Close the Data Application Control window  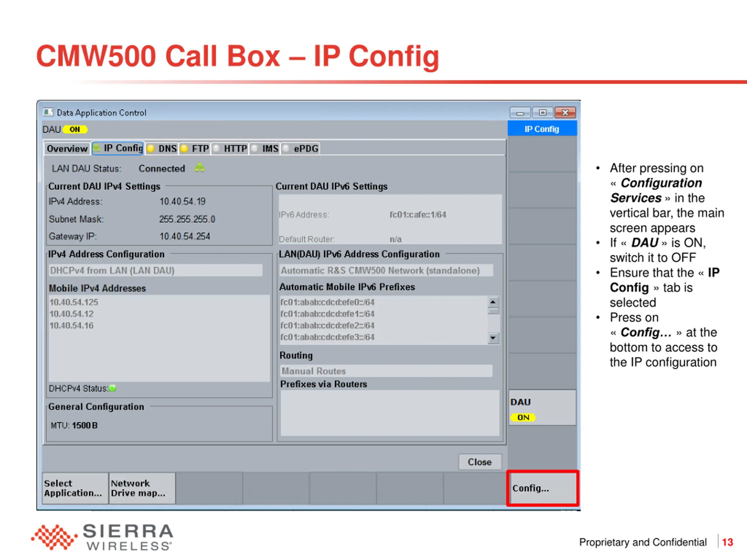(x=565, y=112)
